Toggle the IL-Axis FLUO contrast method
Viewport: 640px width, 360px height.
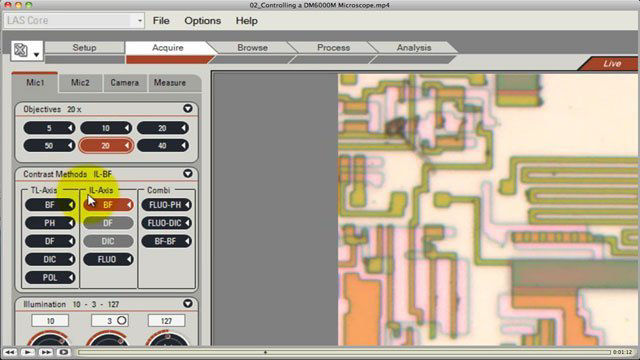click(x=108, y=259)
